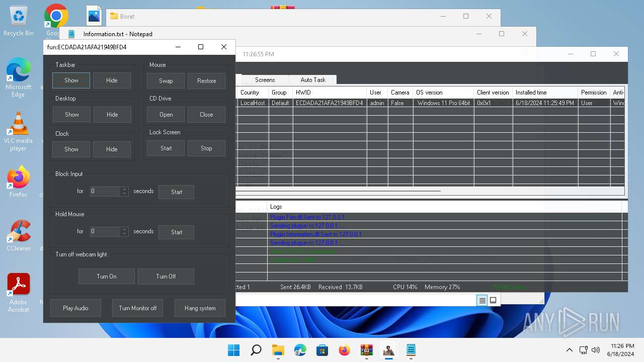
Task: Switch to Borat app in taskbar
Action: 388,350
